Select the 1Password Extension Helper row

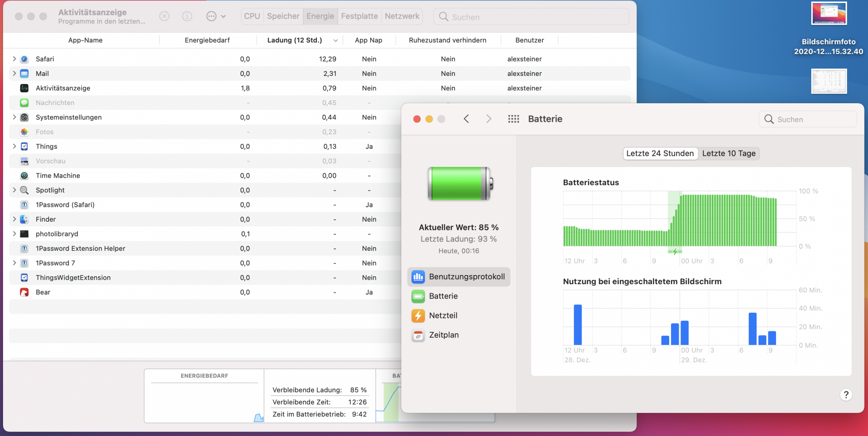coord(205,249)
